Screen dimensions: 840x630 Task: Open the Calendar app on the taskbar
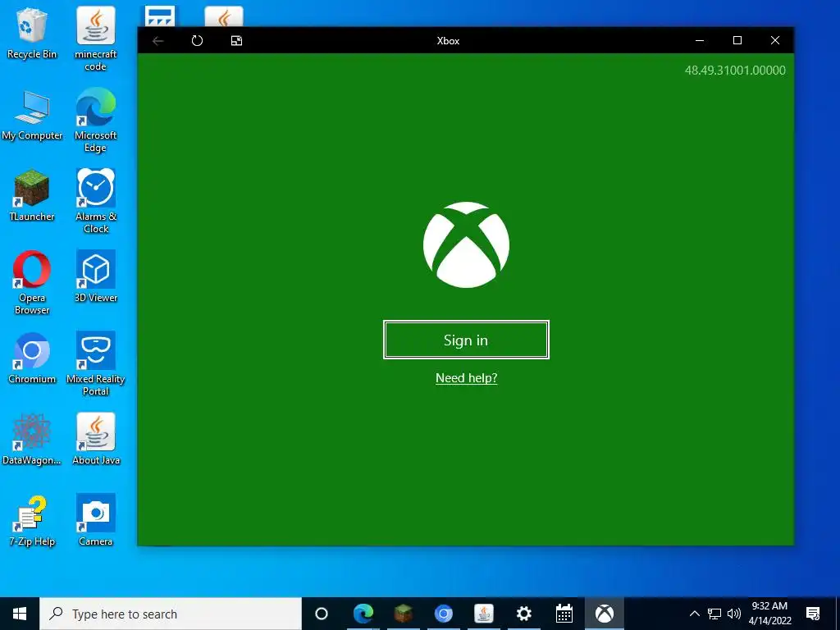[564, 614]
